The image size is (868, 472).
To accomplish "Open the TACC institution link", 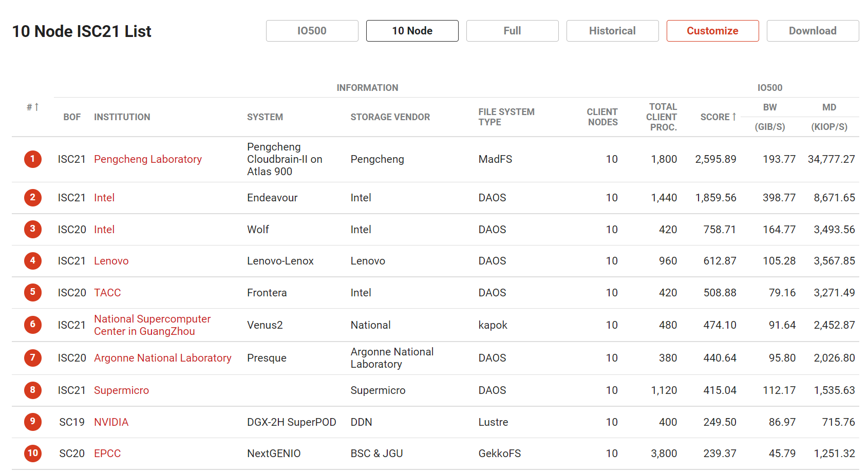I will tap(107, 293).
